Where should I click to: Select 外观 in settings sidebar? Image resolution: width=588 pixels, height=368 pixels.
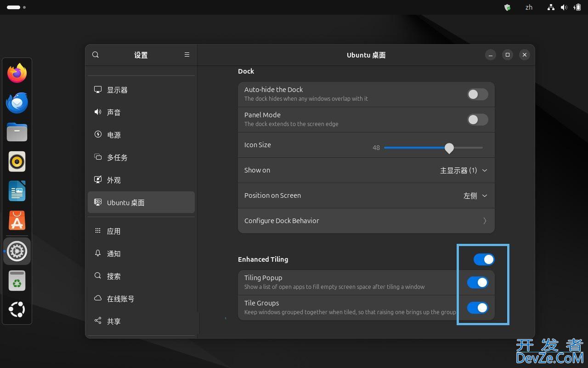coord(141,180)
